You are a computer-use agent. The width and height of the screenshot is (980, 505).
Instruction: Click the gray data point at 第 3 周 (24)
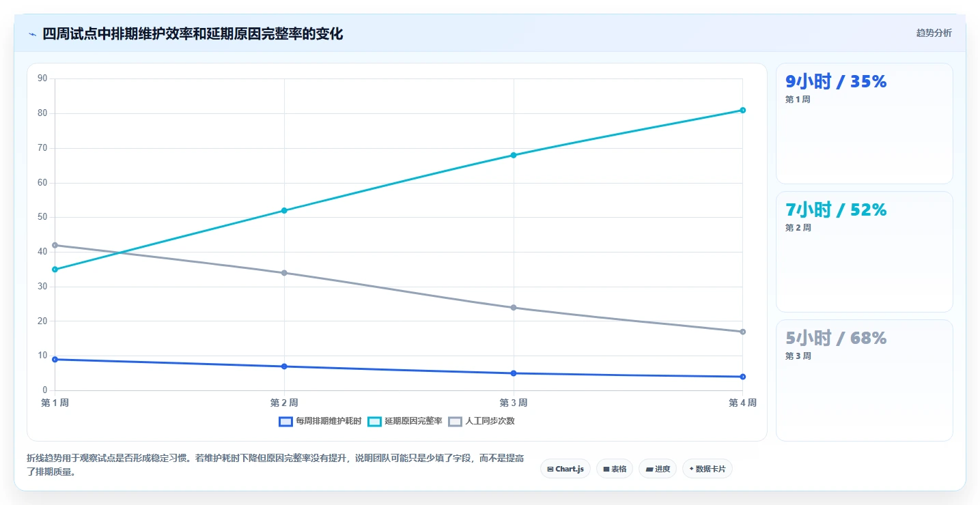[x=514, y=307]
